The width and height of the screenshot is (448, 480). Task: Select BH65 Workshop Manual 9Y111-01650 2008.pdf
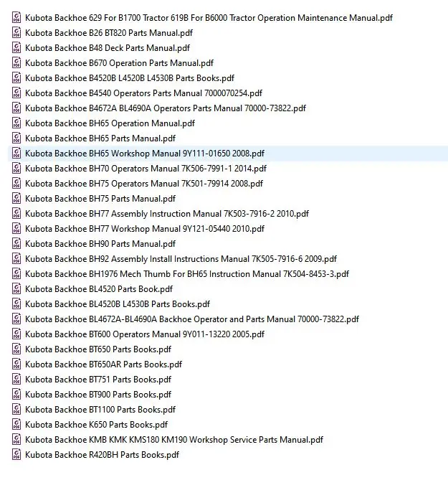click(145, 154)
